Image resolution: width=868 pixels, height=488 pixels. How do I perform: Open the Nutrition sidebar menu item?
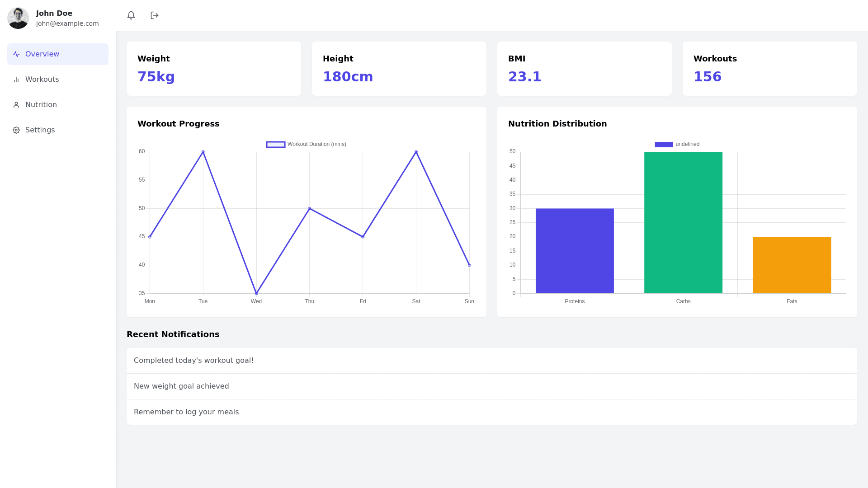click(x=41, y=105)
